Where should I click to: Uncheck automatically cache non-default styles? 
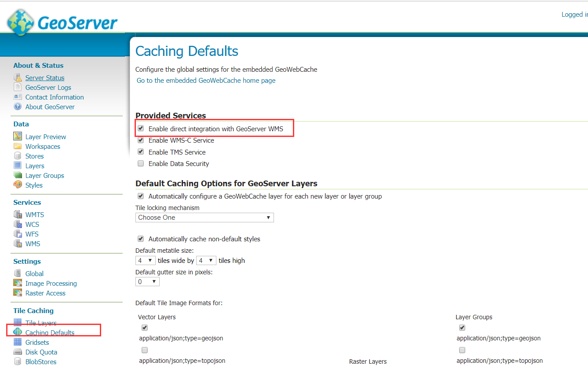(141, 239)
